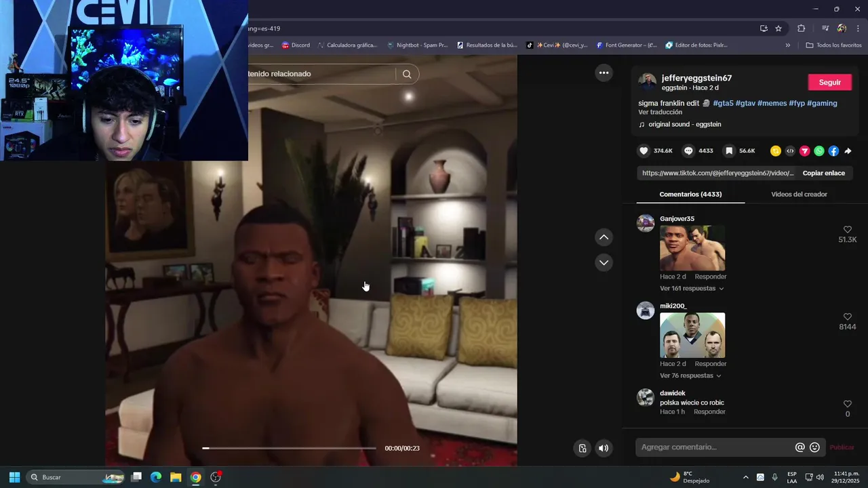Image resolution: width=868 pixels, height=488 pixels.
Task: Open the three-dot video options menu
Action: tap(604, 73)
